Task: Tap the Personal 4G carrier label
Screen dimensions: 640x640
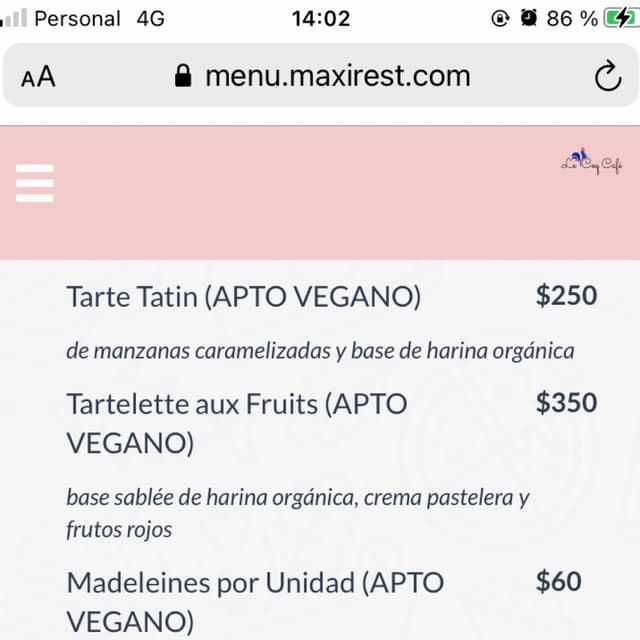Action: tap(100, 19)
